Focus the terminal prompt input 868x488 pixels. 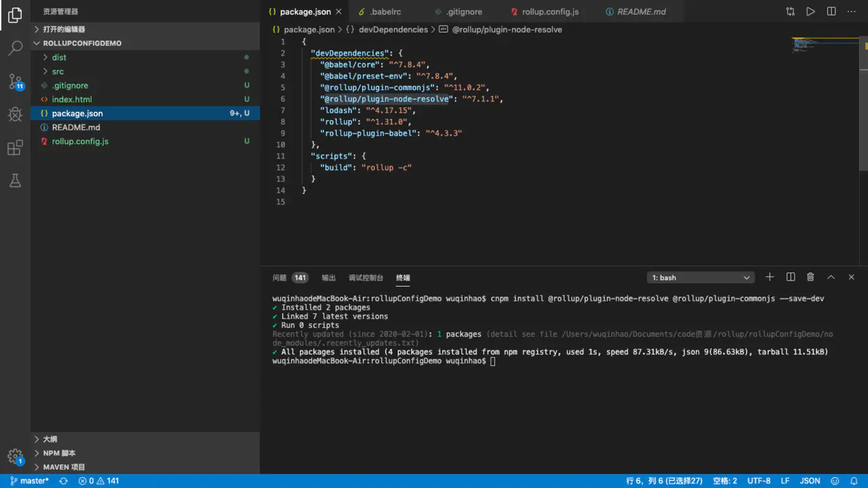pos(493,361)
